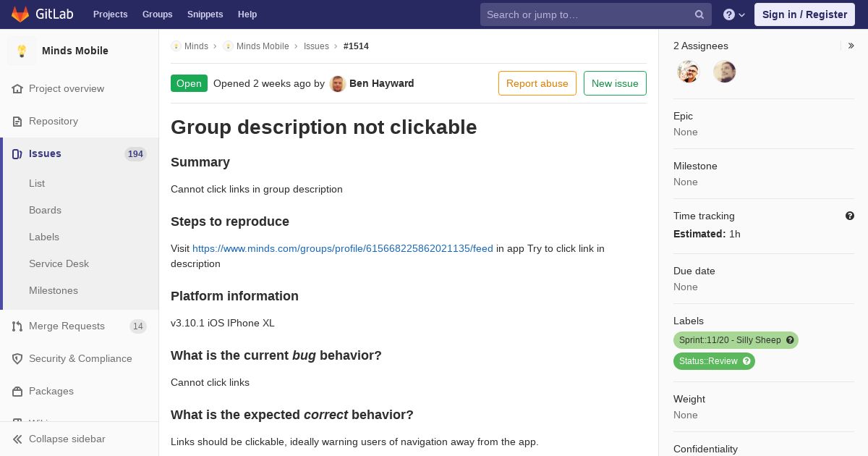Click the Sign in / Register button
868x456 pixels.
[804, 14]
